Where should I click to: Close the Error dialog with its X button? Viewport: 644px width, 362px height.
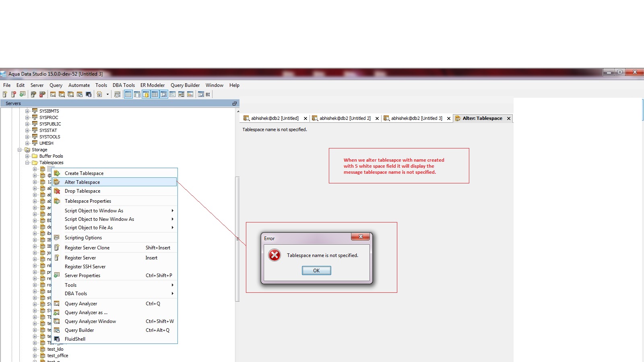(x=361, y=237)
